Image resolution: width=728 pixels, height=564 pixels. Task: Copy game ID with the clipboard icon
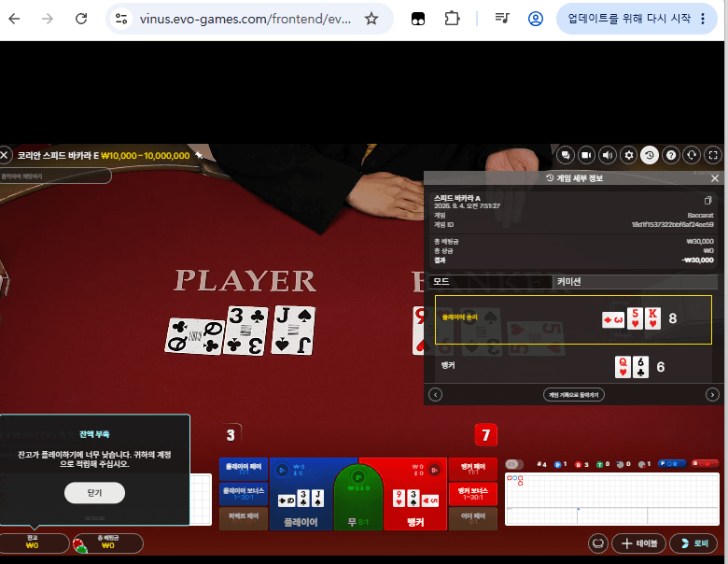tap(708, 200)
